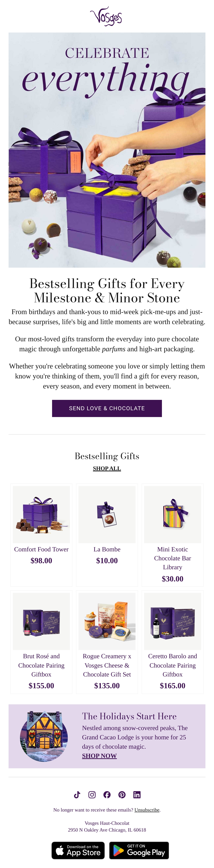The height and width of the screenshot is (868, 214).
Task: Click the Vosges logo at top
Action: (106, 16)
